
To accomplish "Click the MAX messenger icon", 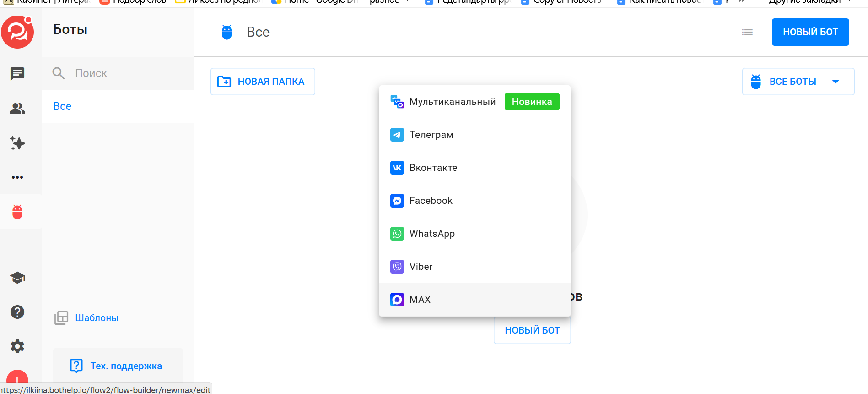I will (x=397, y=300).
